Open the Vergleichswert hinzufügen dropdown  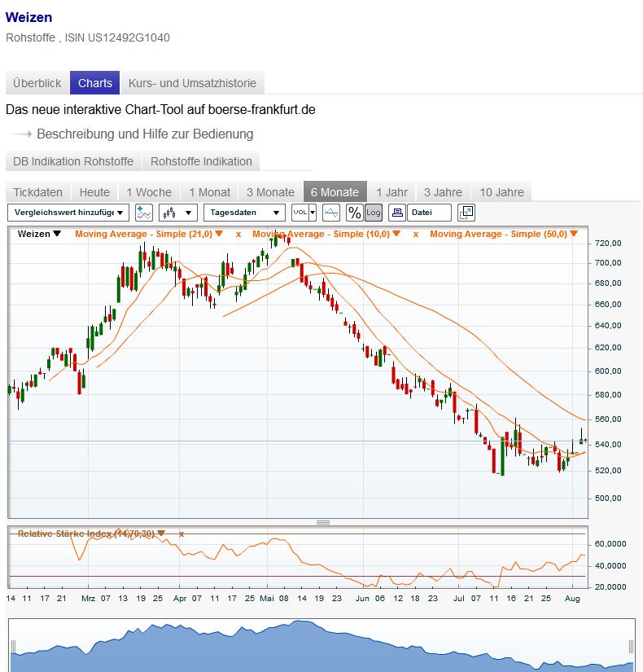68,213
